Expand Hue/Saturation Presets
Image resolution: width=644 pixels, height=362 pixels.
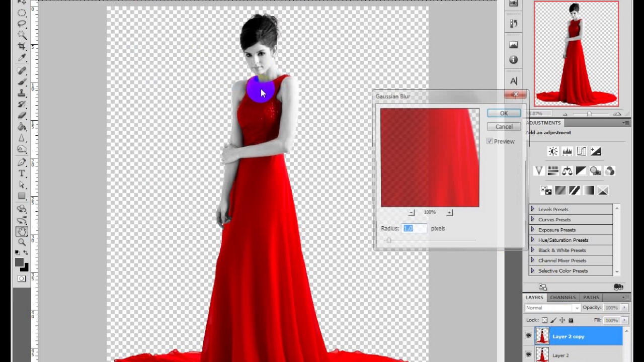pos(532,240)
